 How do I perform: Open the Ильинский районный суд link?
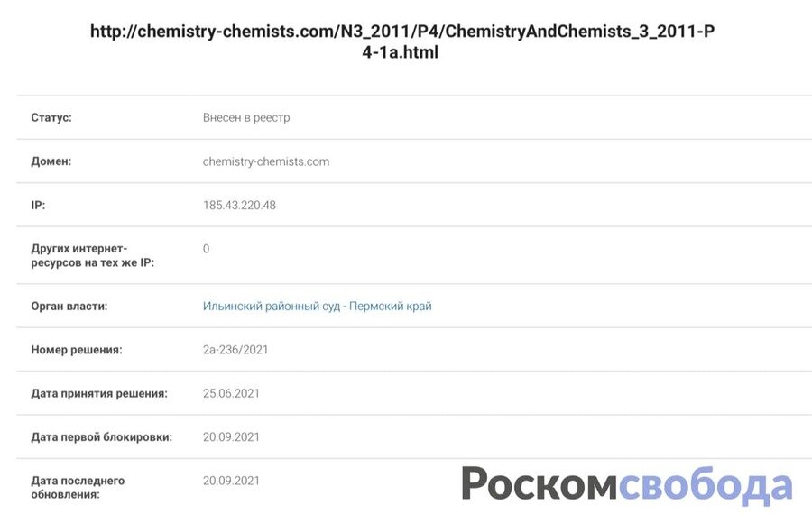[x=317, y=306]
